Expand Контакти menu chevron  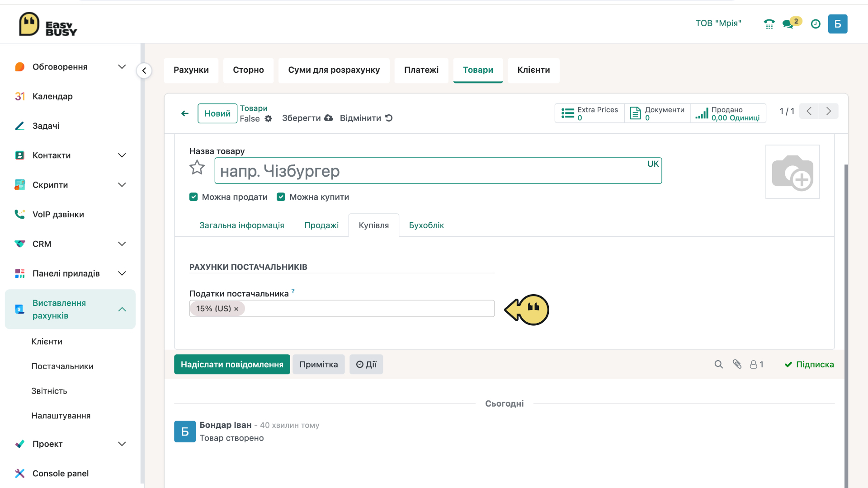pos(122,155)
